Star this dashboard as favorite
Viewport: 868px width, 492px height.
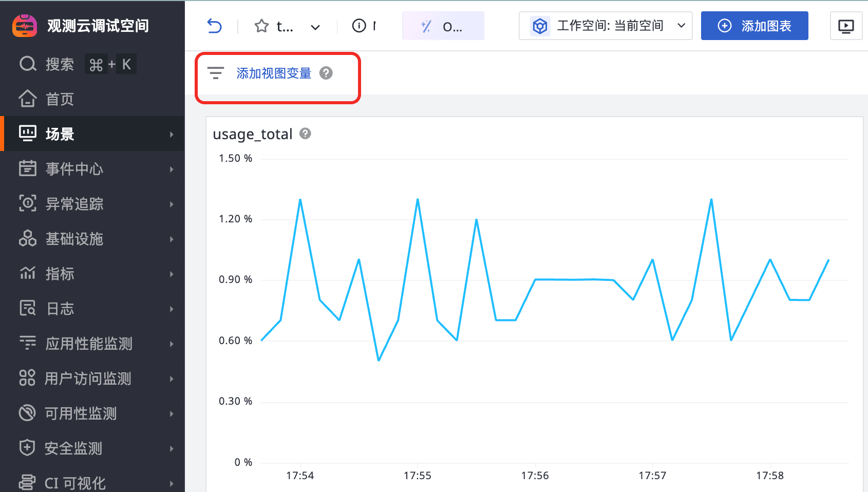(x=261, y=26)
